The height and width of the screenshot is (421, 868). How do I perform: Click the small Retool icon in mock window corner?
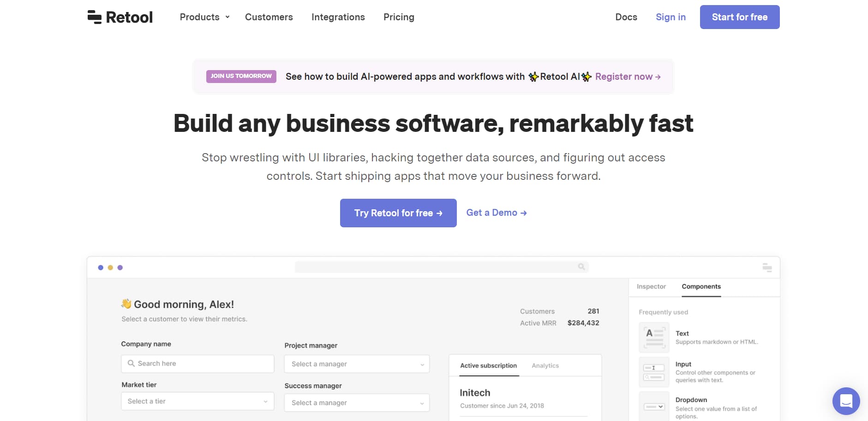(x=767, y=267)
